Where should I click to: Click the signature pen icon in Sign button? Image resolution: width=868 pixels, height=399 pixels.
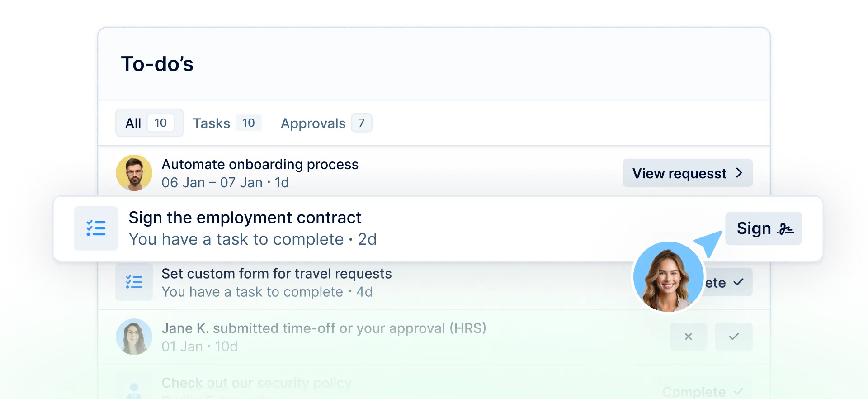coord(785,229)
